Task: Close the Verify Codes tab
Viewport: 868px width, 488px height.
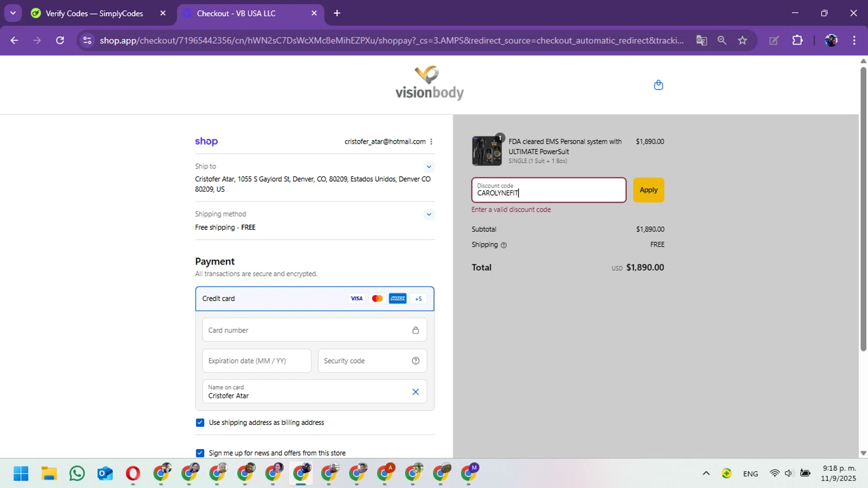Action: pos(163,13)
